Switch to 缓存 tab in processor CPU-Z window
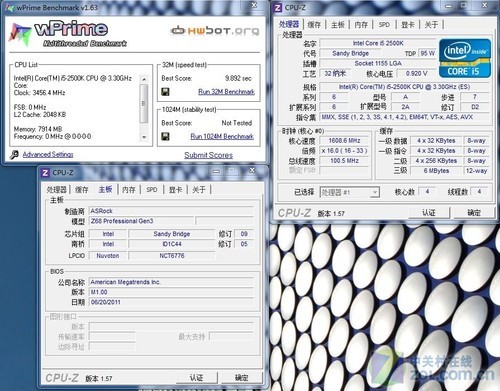The height and width of the screenshot is (391, 500). click(x=314, y=24)
